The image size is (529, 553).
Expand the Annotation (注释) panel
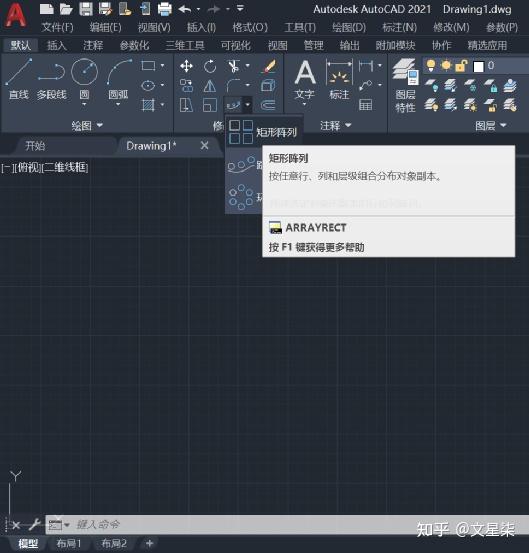click(x=335, y=125)
